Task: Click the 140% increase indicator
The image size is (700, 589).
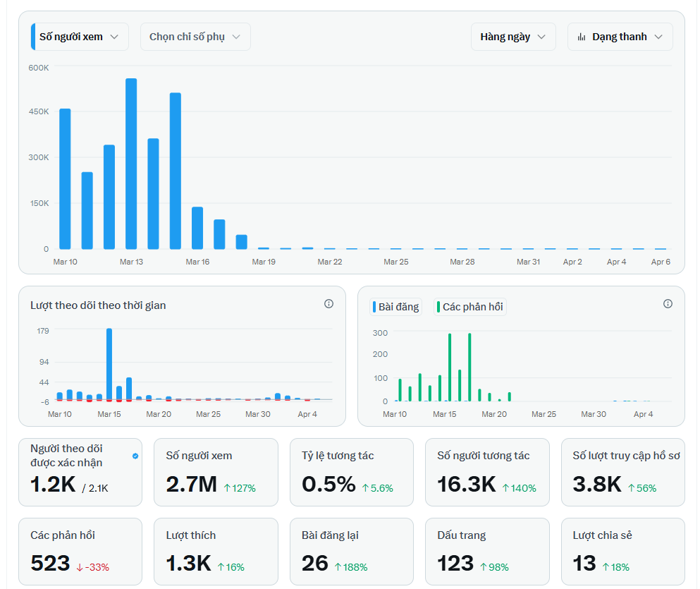Action: tap(520, 488)
